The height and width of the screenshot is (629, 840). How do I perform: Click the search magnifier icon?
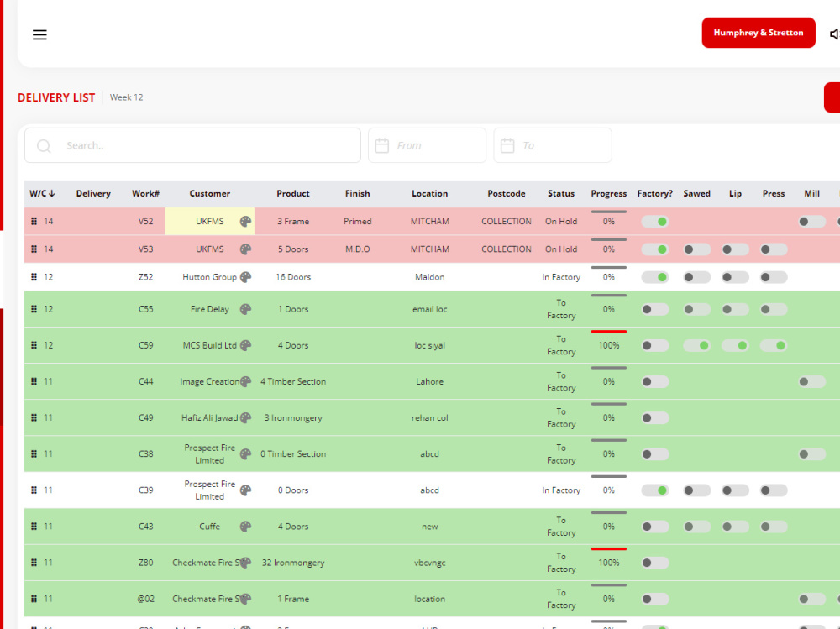click(x=44, y=146)
